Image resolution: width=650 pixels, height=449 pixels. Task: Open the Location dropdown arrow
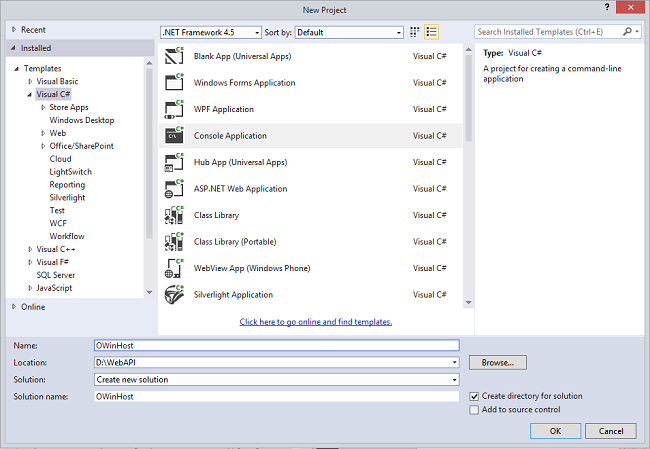point(454,363)
